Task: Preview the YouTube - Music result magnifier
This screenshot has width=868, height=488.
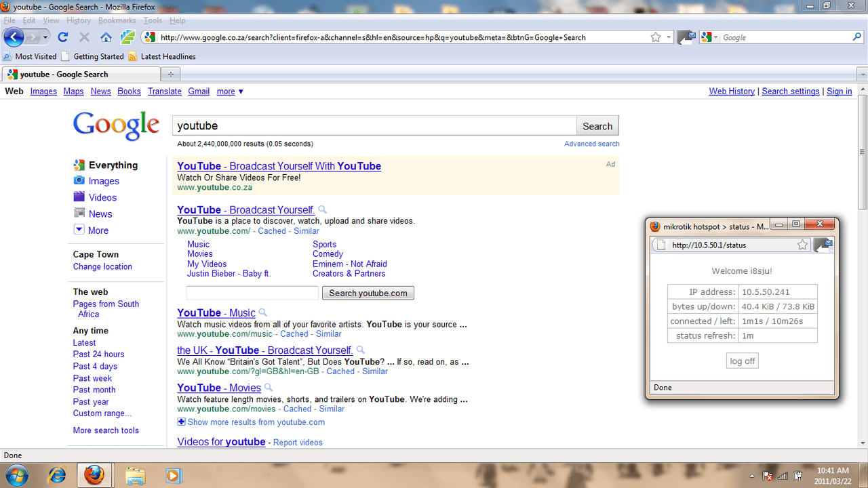Action: tap(263, 313)
